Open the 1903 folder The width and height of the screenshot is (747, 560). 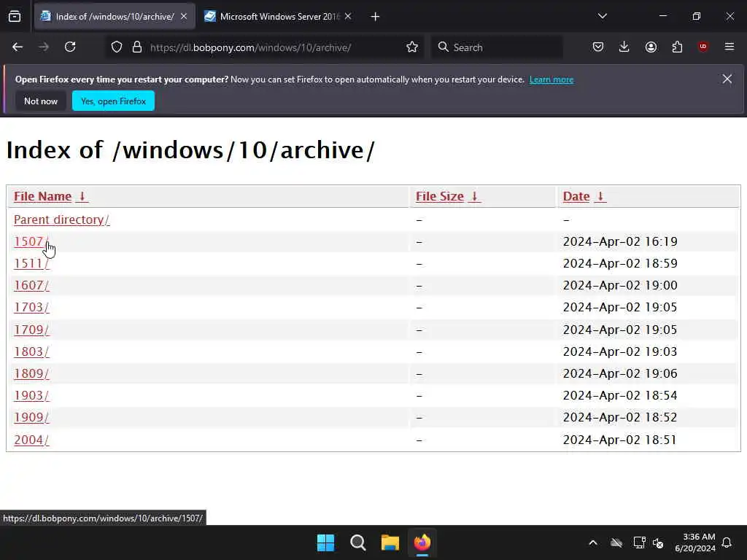[31, 395]
